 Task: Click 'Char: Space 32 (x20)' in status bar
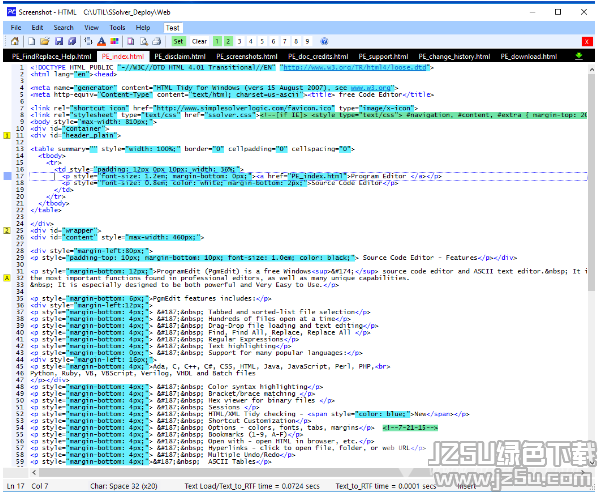(124, 486)
